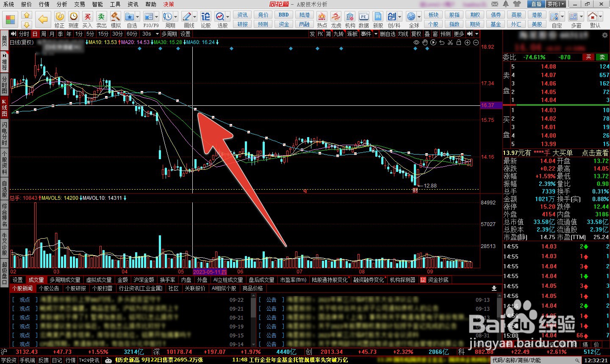Image resolution: width=610 pixels, height=364 pixels.
Task: Zoom in with the plus circle icon
Action: point(467,42)
